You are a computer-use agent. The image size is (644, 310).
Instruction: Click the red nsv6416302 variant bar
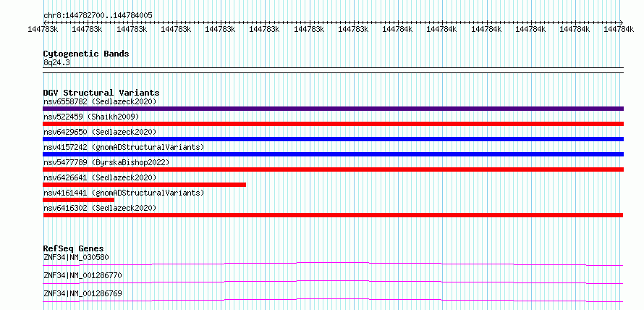tap(333, 215)
